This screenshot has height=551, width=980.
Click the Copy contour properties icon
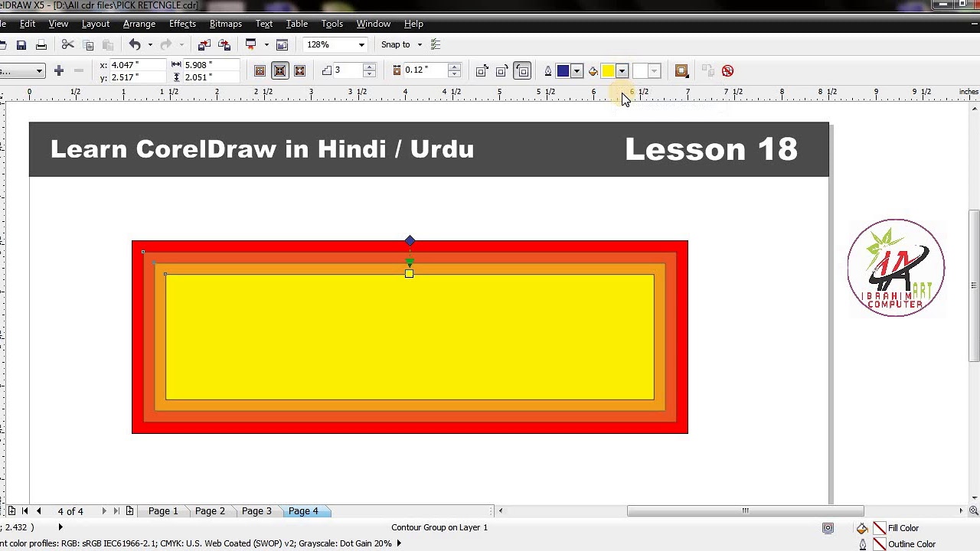pyautogui.click(x=707, y=71)
